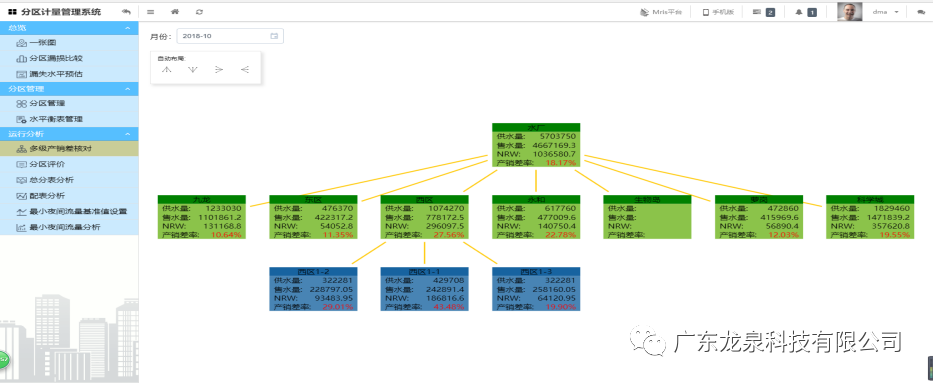Open notifications bell icon
The width and height of the screenshot is (933, 383).
click(x=799, y=12)
